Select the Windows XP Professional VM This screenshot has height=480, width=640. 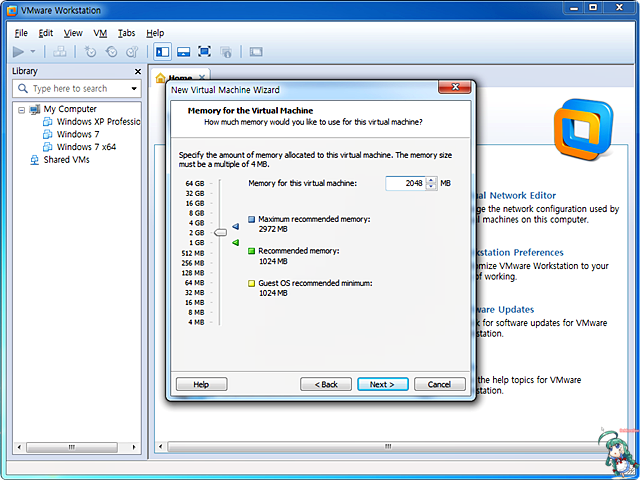98,122
